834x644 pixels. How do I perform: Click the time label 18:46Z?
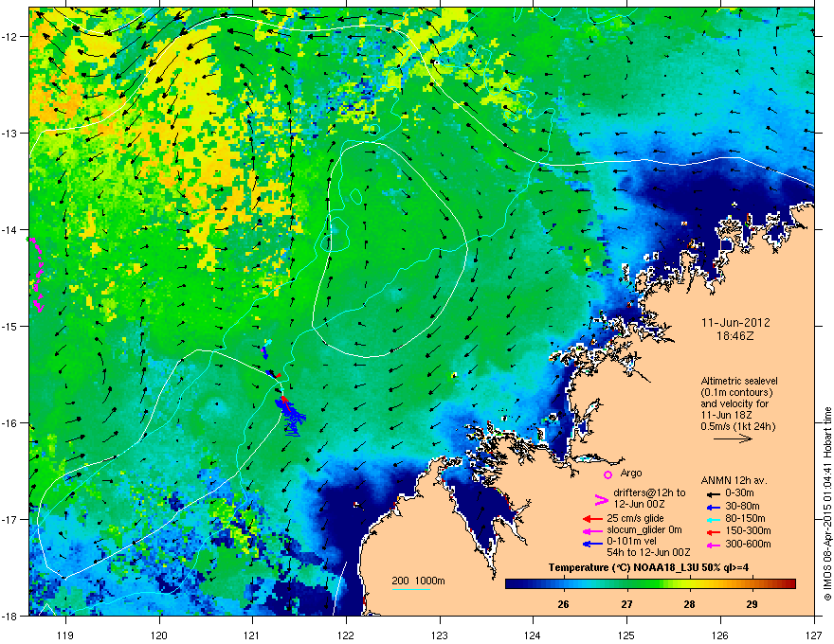(x=735, y=337)
